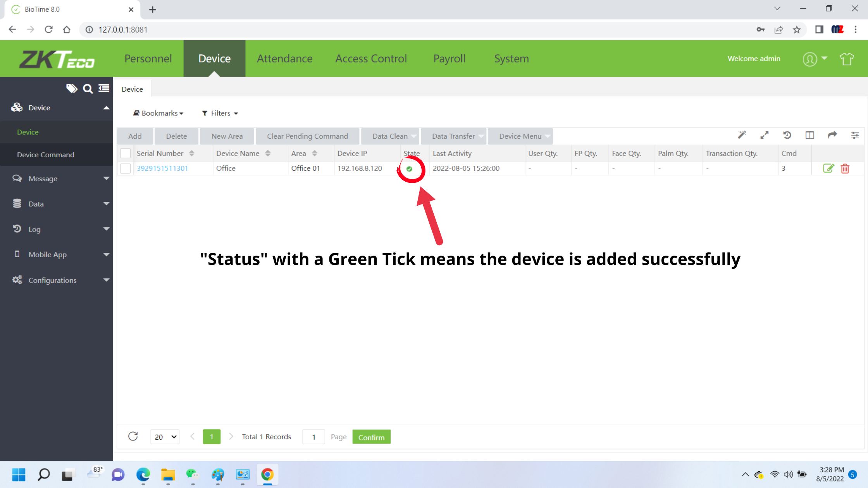Click the sidebar tags icon
868x488 pixels.
(x=71, y=89)
